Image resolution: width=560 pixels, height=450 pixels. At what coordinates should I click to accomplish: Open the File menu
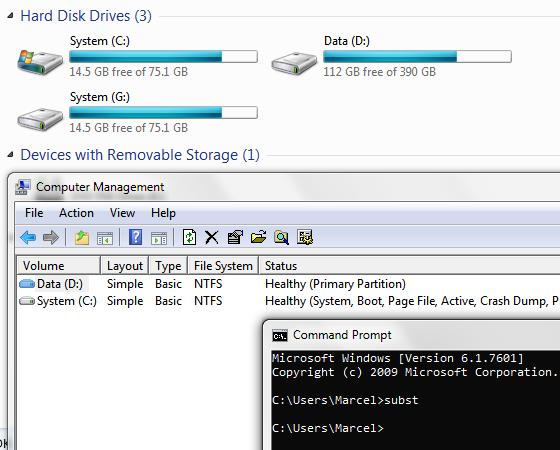(x=34, y=213)
